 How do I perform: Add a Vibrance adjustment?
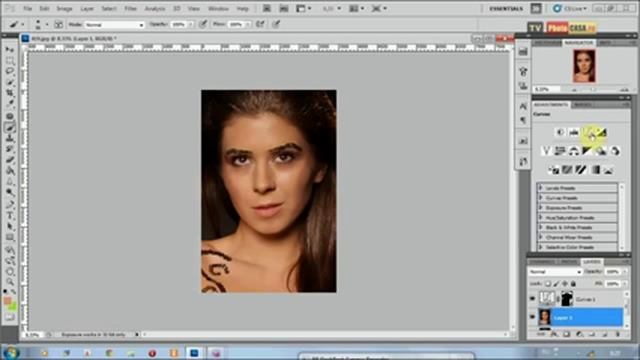pos(546,151)
